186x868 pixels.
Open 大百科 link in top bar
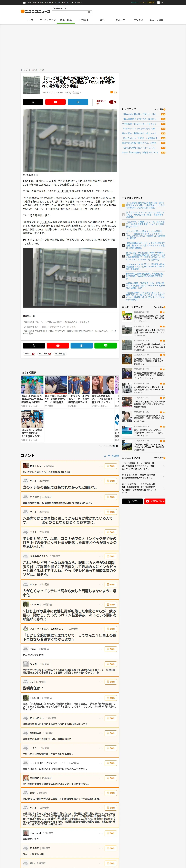tap(57, 2)
